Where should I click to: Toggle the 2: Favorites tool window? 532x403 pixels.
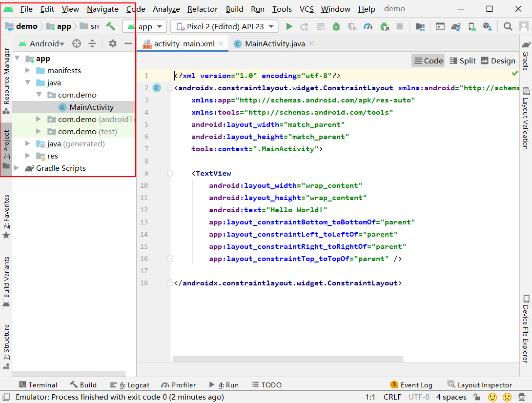click(x=6, y=217)
